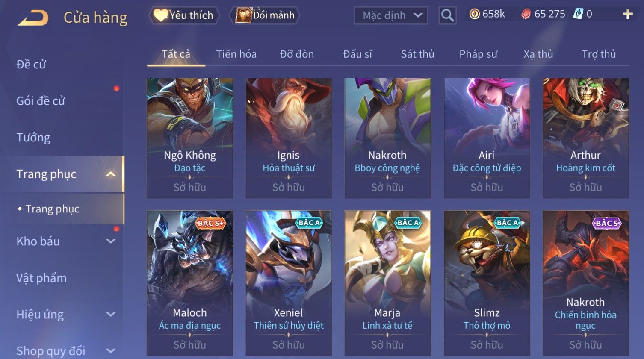
Task: Click the gold coin icon showing 658k
Action: [x=474, y=14]
